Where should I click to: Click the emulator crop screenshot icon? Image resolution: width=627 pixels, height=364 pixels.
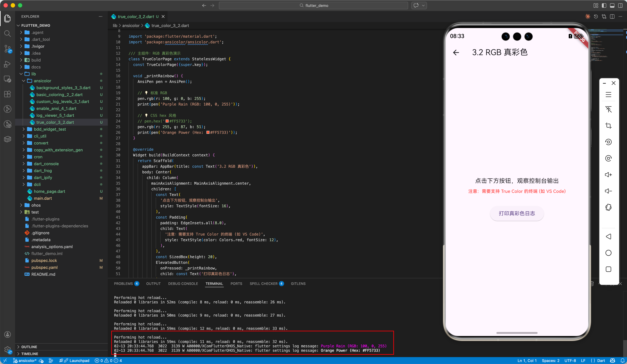(x=608, y=126)
